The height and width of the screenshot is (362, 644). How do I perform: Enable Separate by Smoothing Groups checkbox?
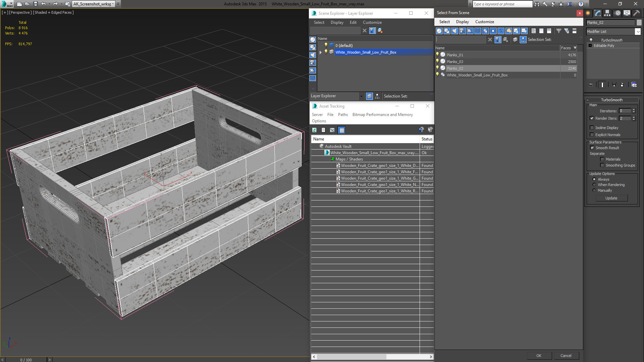point(602,165)
